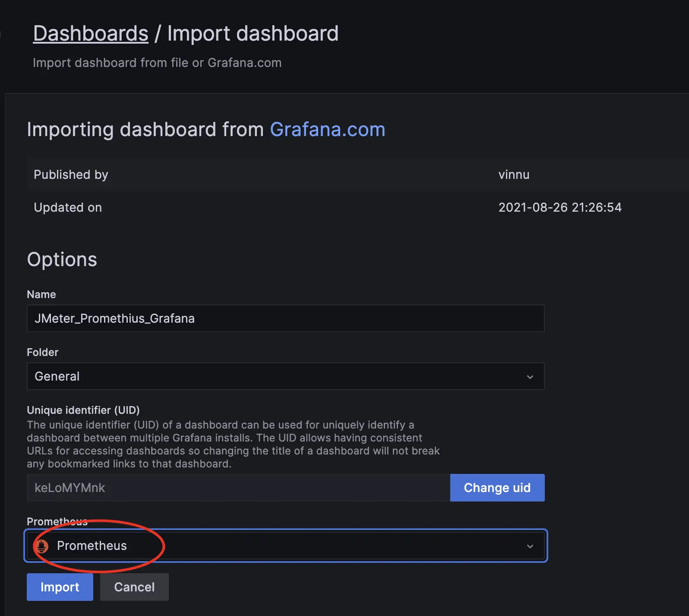Click the Prometheus flame icon in data source selector

pyautogui.click(x=42, y=546)
